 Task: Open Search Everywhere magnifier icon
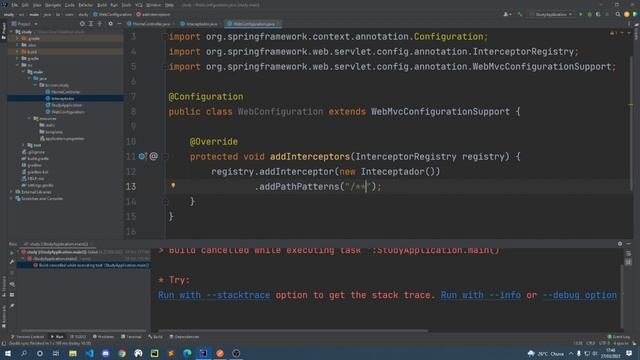618,14
